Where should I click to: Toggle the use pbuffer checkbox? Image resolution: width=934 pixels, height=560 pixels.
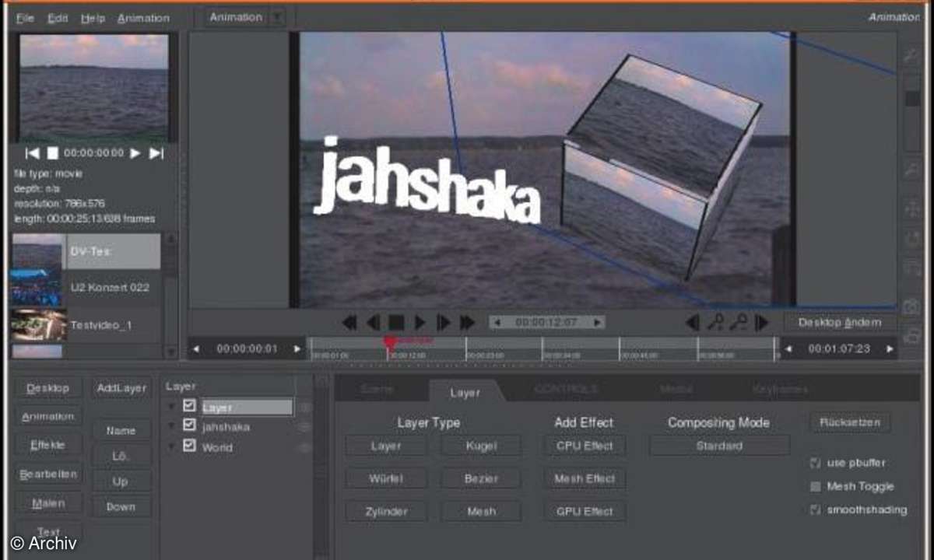click(816, 463)
